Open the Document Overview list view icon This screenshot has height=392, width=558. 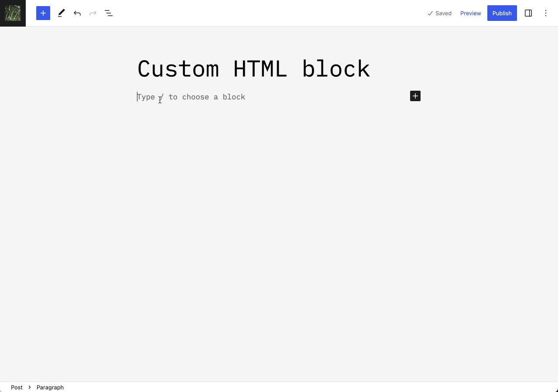pos(108,13)
